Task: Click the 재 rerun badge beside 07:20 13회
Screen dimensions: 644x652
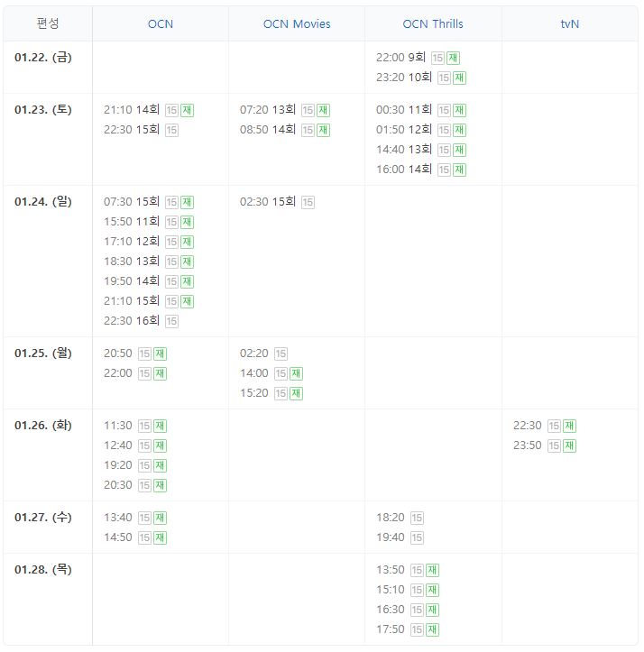Action: click(x=323, y=110)
